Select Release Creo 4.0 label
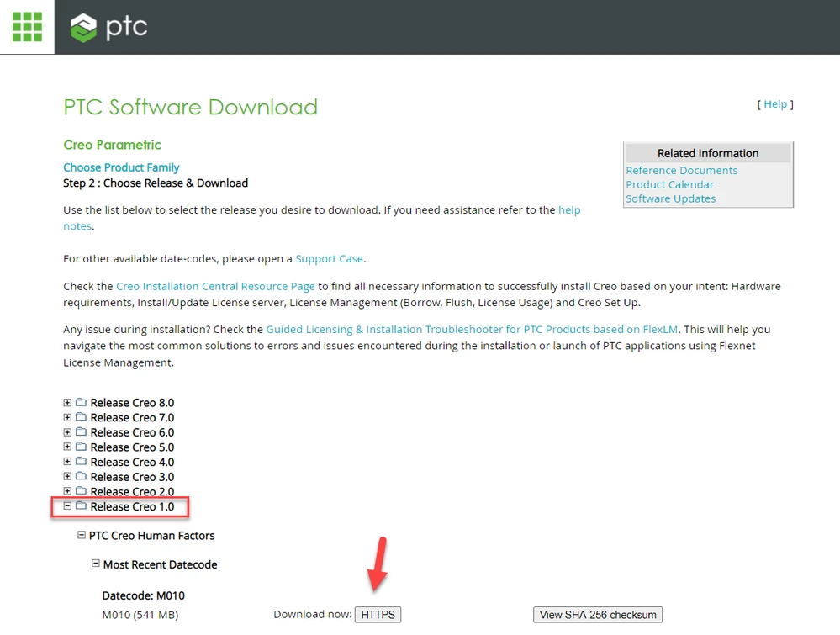 coord(132,462)
